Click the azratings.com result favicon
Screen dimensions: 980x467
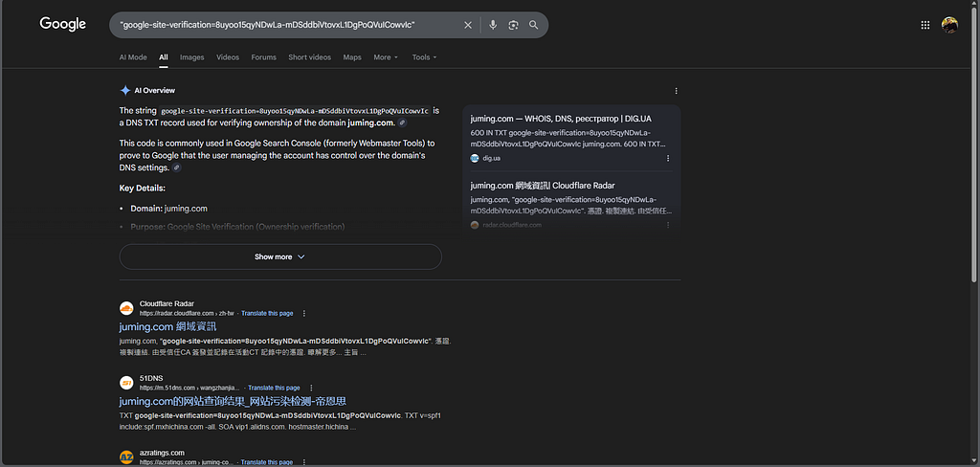(126, 457)
